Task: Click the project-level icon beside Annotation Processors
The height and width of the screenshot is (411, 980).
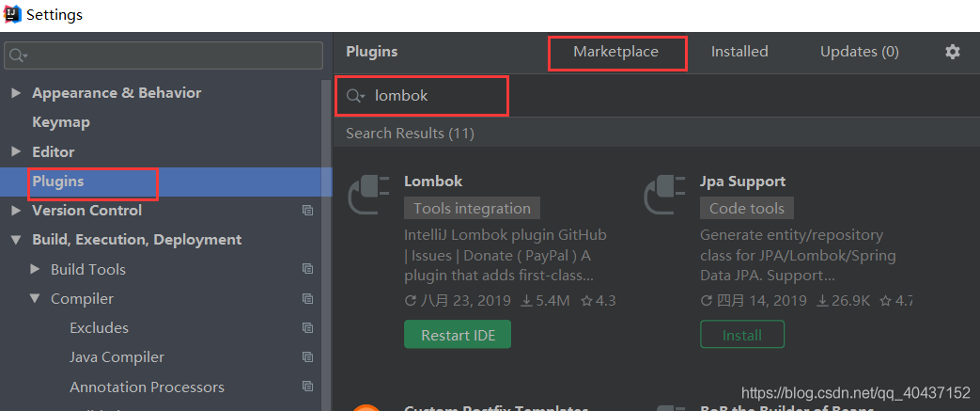Action: click(x=307, y=387)
